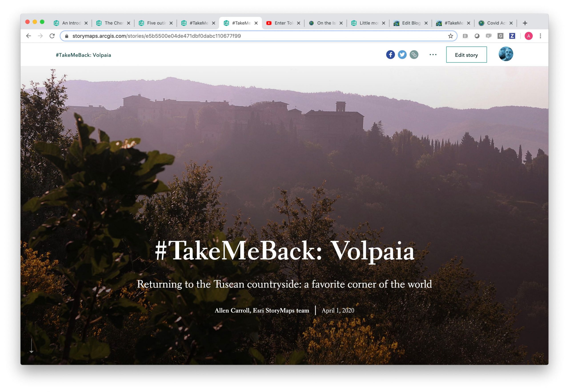Click the G extension icon in toolbar

point(500,36)
